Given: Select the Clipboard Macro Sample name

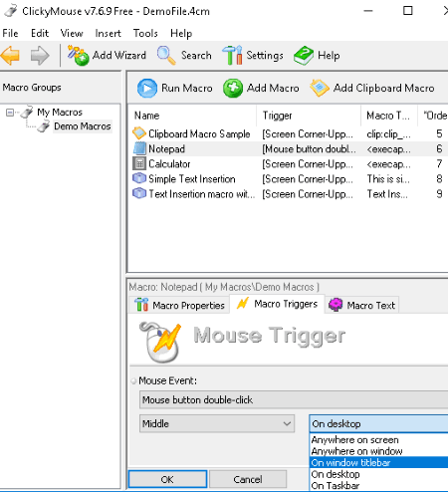Looking at the screenshot, I should click(x=199, y=133).
